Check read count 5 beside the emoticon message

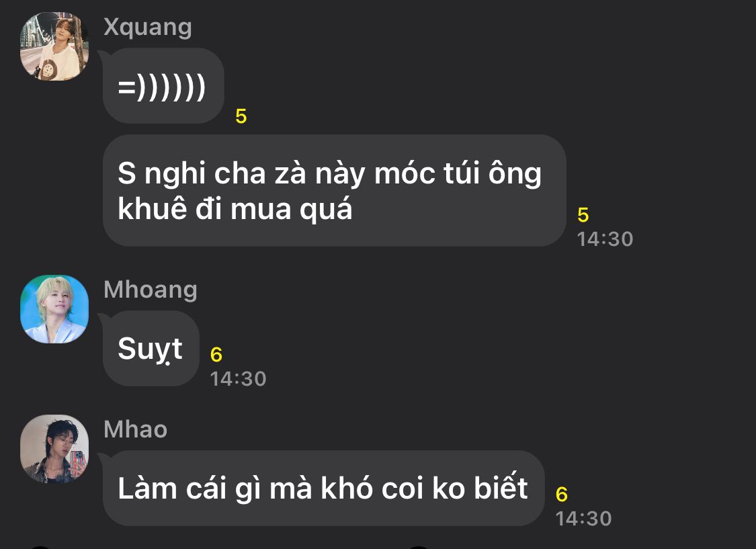[241, 116]
